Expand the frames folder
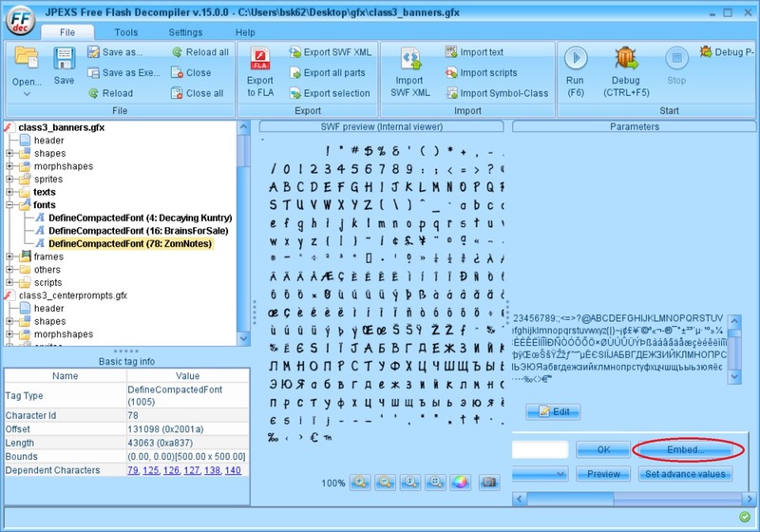The image size is (760, 532). point(9,256)
